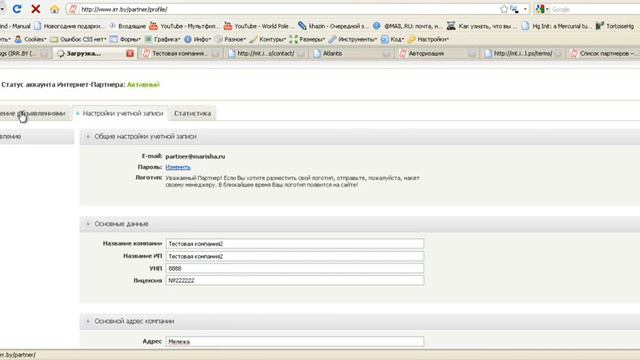This screenshot has height=360, width=640.
Task: Open Cookies web developer menu
Action: [x=31, y=39]
